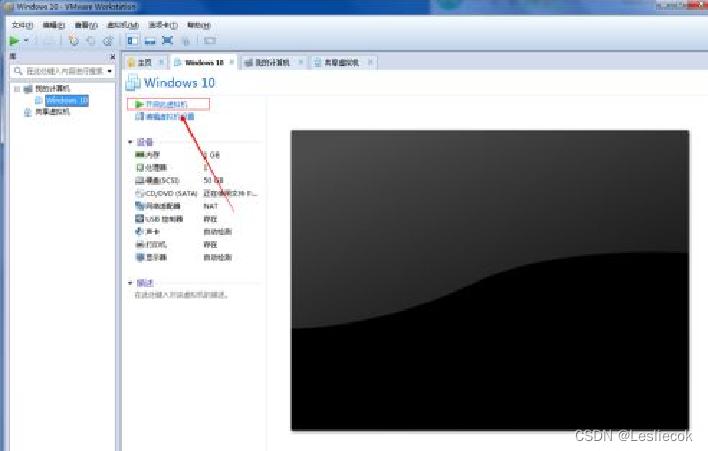Viewport: 708px width, 451px height.
Task: Toggle the show library toolbar icon
Action: tap(133, 41)
